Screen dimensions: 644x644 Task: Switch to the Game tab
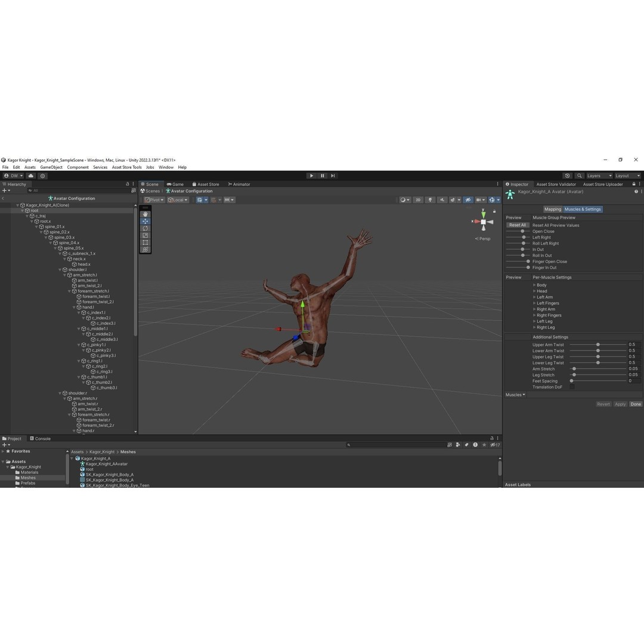(175, 184)
